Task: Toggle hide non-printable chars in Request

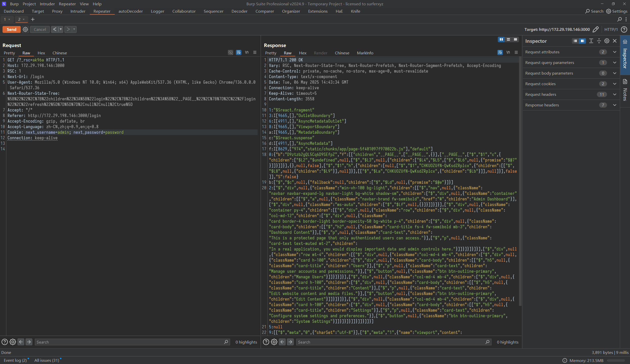Action: point(230,52)
